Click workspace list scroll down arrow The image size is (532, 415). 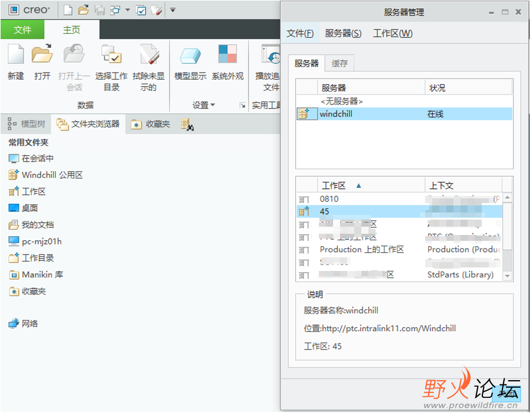507,276
